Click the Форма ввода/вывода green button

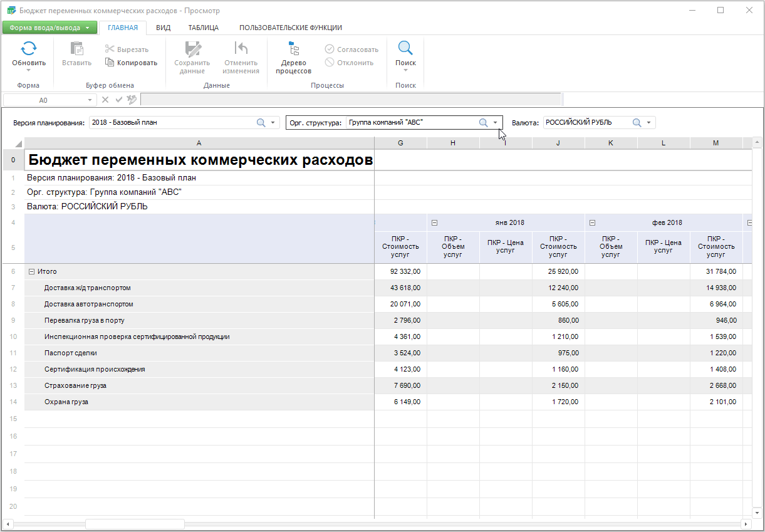click(x=49, y=28)
